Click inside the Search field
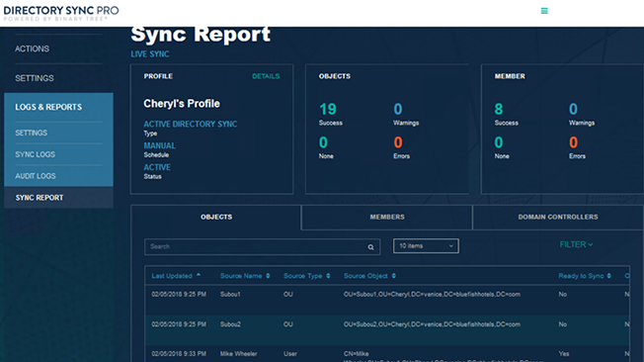Image resolution: width=644 pixels, height=362 pixels. coord(262,247)
